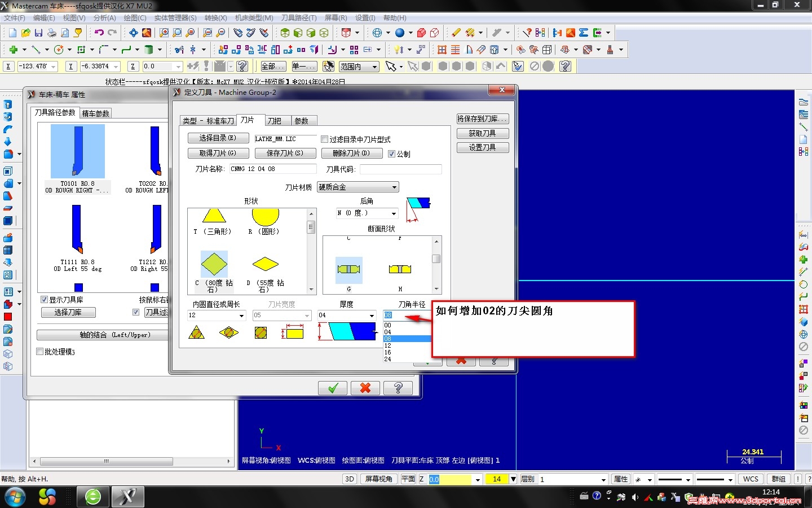The image size is (812, 508).
Task: Click the yellow color number 14 field
Action: 497,479
